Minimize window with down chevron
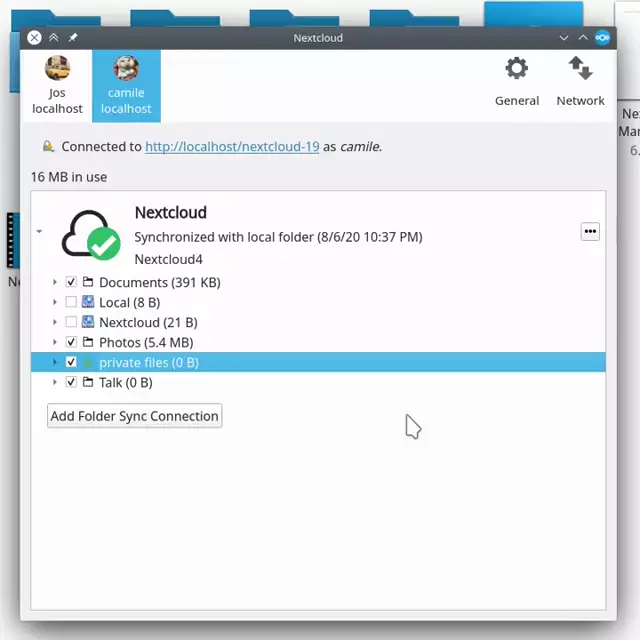This screenshot has width=640, height=640. click(x=564, y=38)
